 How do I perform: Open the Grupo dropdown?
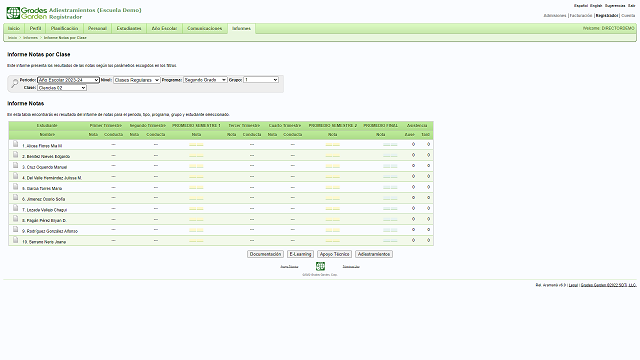coord(261,80)
